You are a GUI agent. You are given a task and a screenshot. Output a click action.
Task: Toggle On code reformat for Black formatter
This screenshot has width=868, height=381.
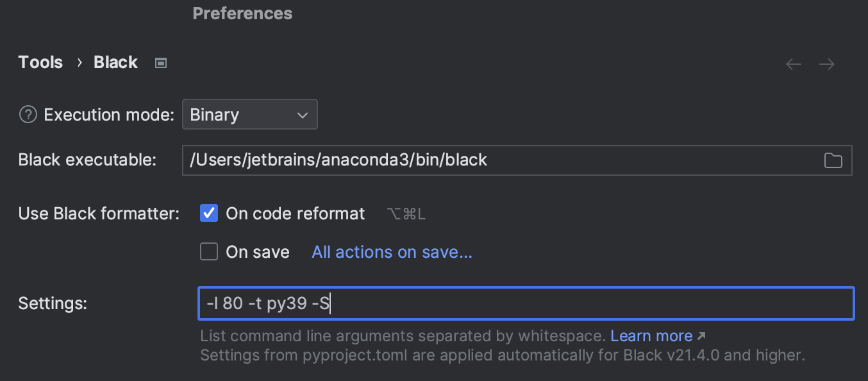[x=208, y=213]
